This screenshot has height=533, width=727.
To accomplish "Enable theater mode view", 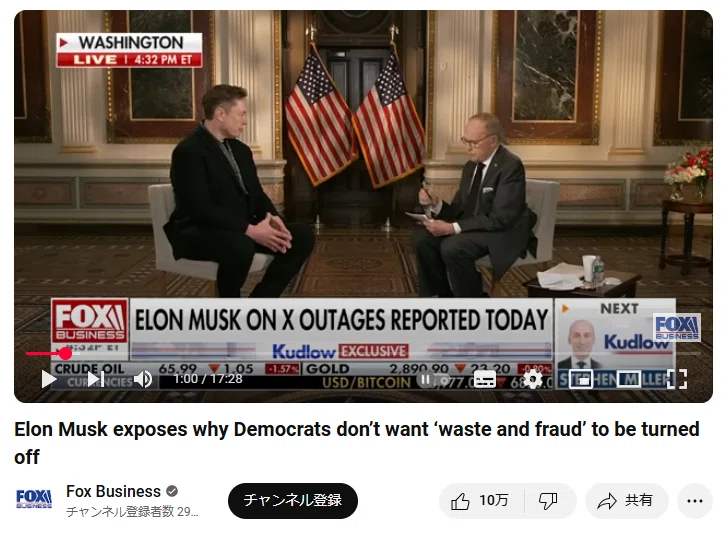I will (629, 379).
